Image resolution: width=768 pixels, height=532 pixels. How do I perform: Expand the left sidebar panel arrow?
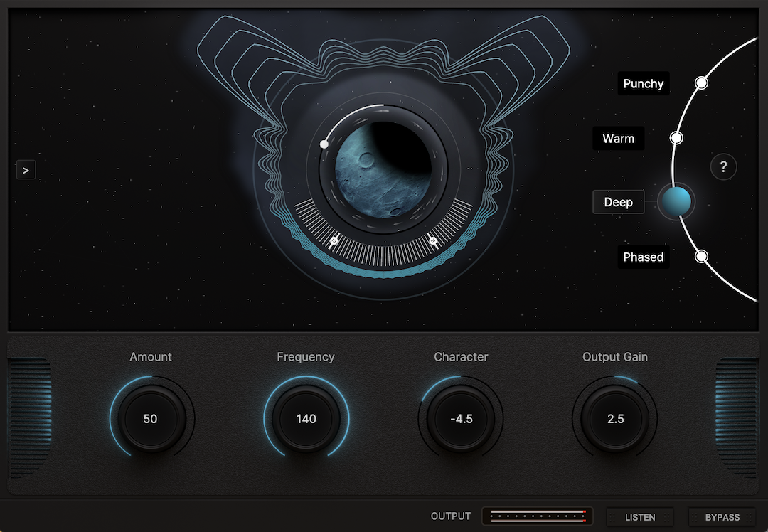tap(26, 169)
